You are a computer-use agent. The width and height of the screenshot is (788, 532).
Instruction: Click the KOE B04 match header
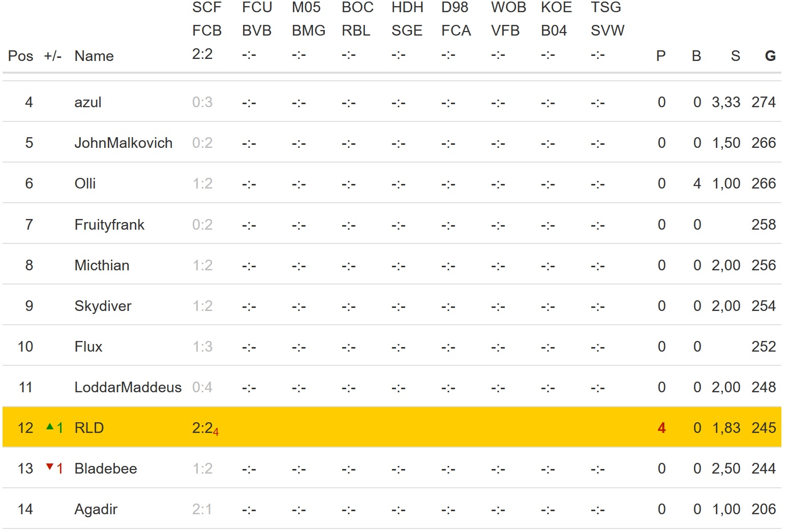point(556,19)
